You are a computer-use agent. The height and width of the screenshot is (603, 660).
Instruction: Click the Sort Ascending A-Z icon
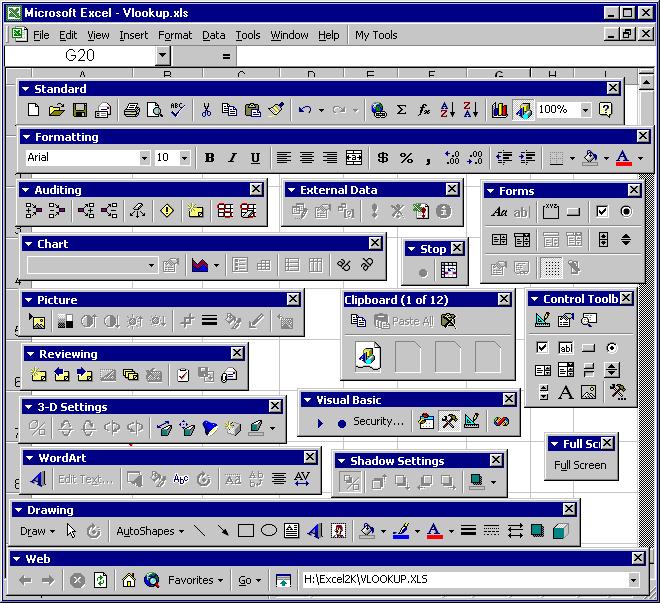point(447,110)
